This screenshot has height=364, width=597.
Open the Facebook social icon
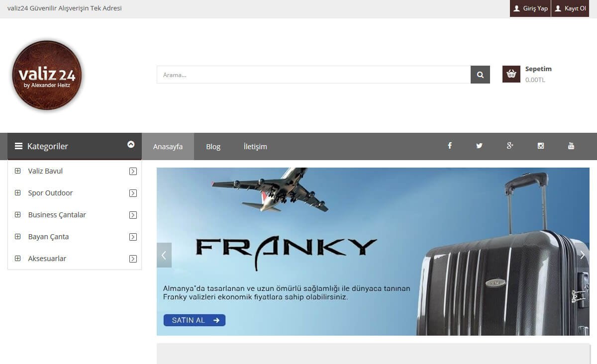450,146
